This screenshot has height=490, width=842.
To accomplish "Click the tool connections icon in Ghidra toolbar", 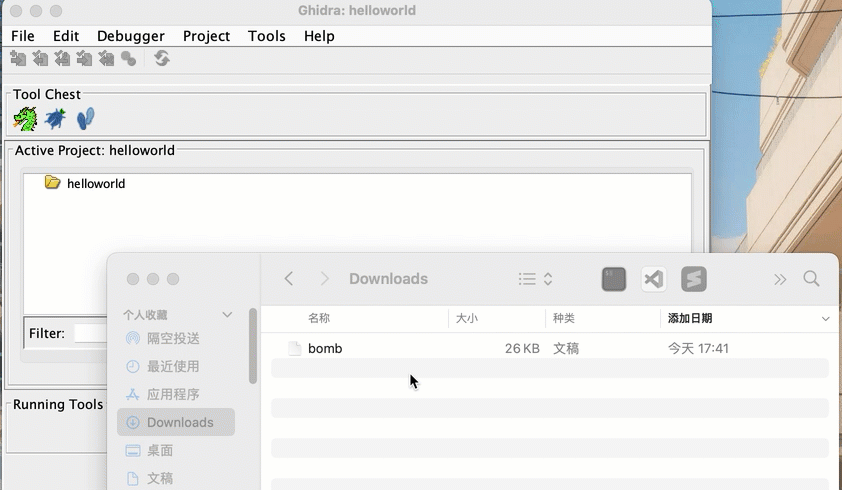I will coord(128,58).
